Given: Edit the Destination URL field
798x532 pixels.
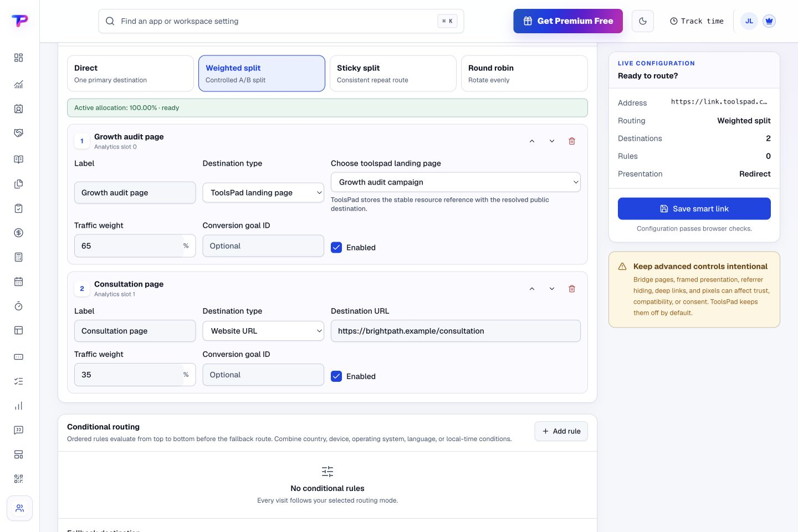Looking at the screenshot, I should (x=456, y=331).
